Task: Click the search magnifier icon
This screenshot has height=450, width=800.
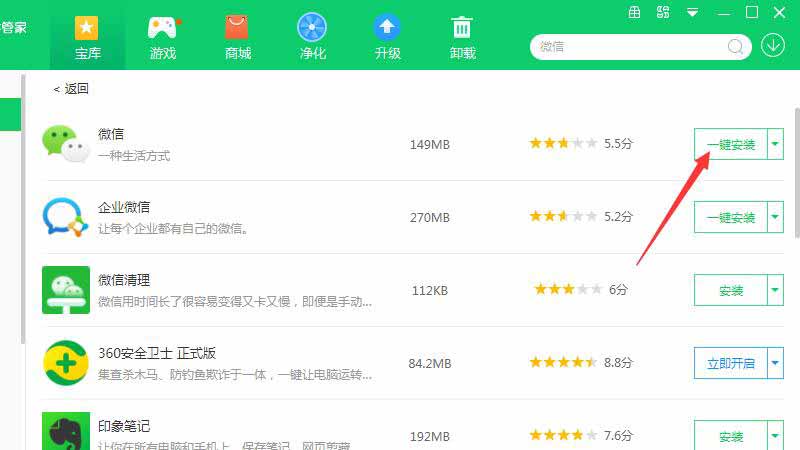Action: 735,47
